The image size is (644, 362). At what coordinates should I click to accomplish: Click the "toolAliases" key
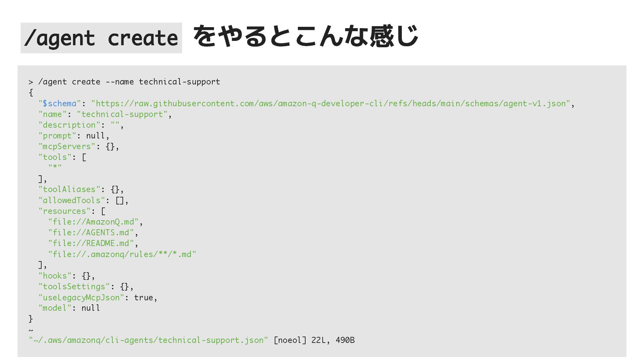(x=69, y=189)
